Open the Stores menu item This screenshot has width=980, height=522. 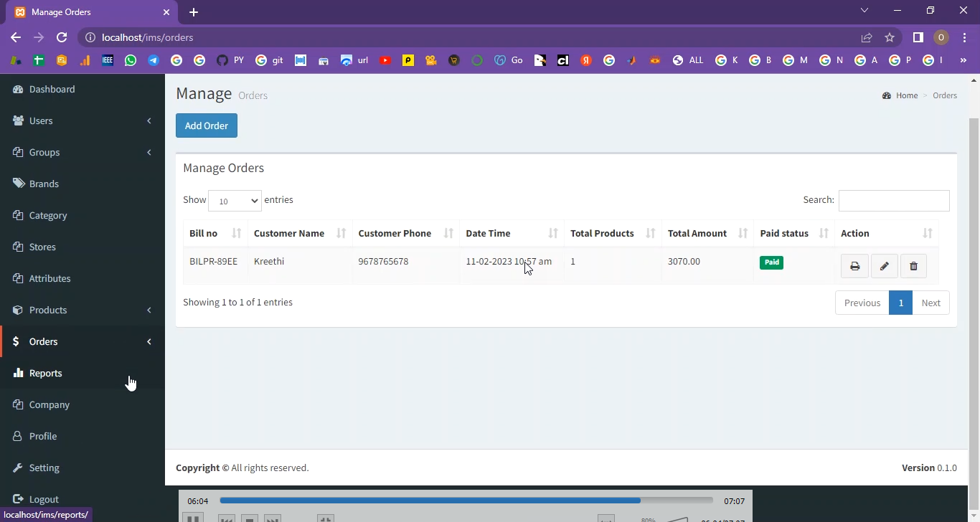click(42, 247)
